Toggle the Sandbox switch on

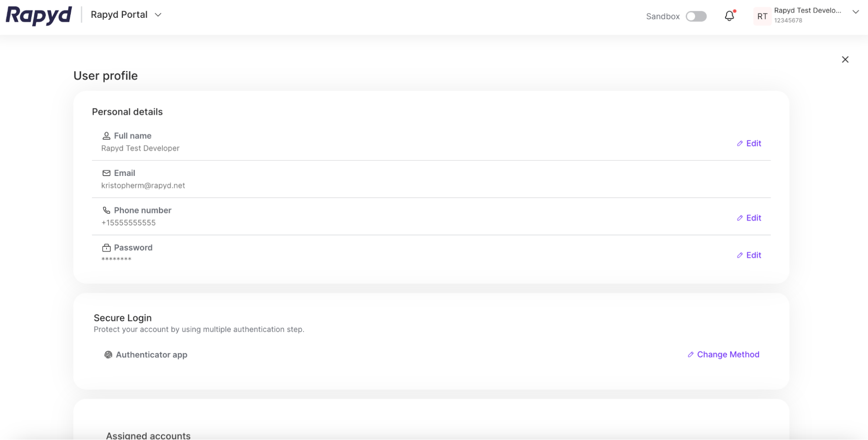point(696,16)
